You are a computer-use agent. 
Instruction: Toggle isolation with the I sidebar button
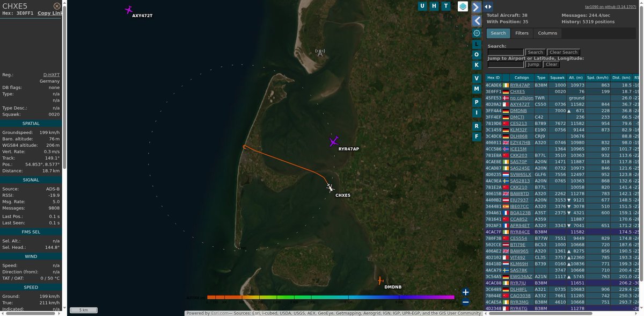tap(477, 113)
